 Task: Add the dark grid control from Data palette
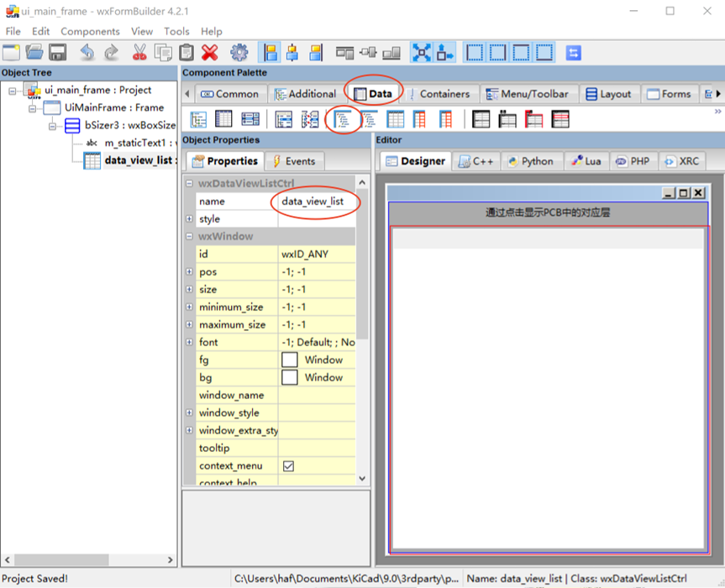click(x=223, y=119)
